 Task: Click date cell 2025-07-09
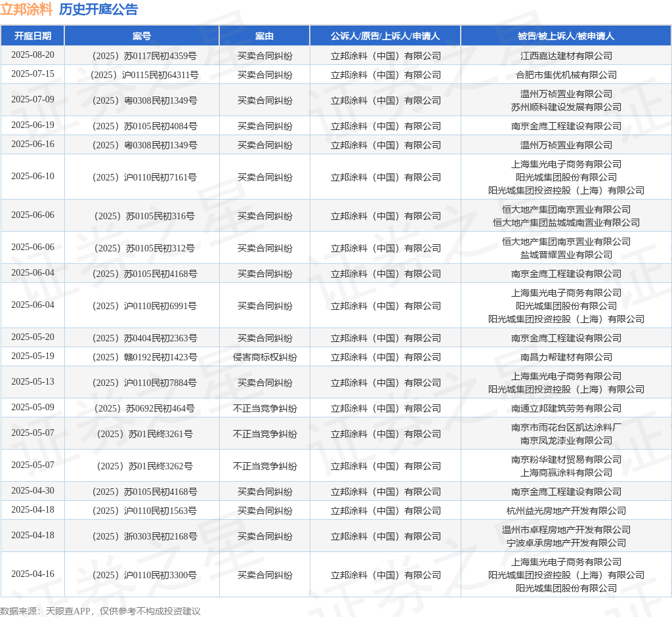(33, 100)
